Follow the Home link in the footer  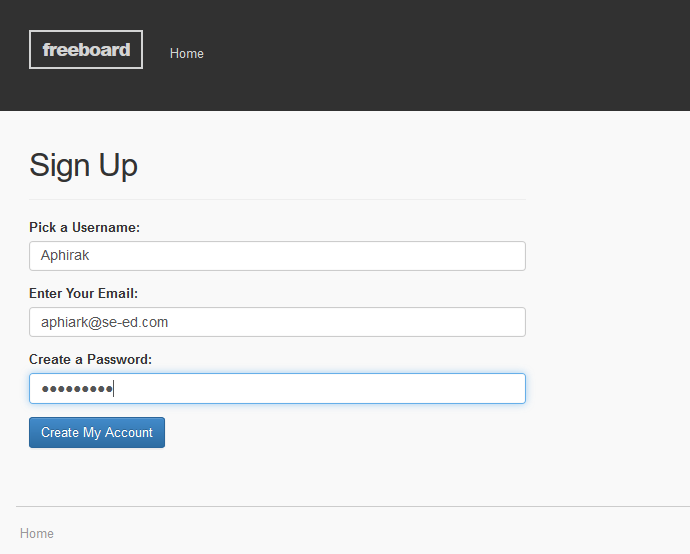pyautogui.click(x=37, y=534)
